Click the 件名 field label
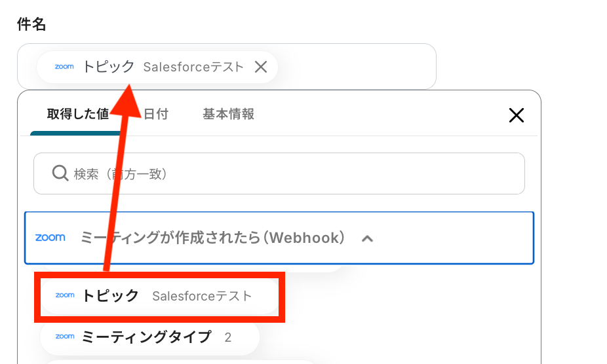The height and width of the screenshot is (364, 607). (31, 25)
